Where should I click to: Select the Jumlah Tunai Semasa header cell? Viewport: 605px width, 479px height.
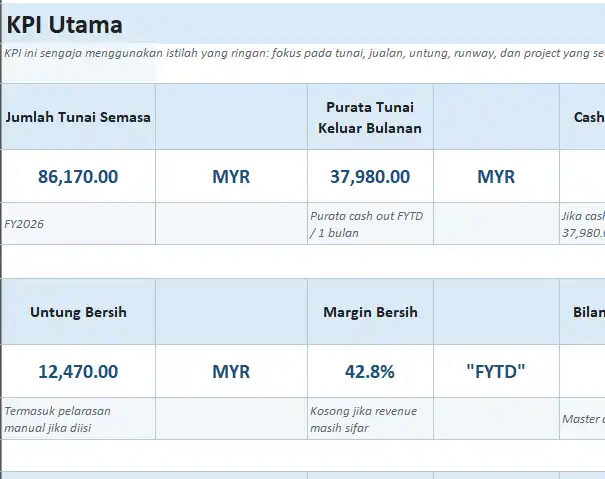(x=78, y=117)
